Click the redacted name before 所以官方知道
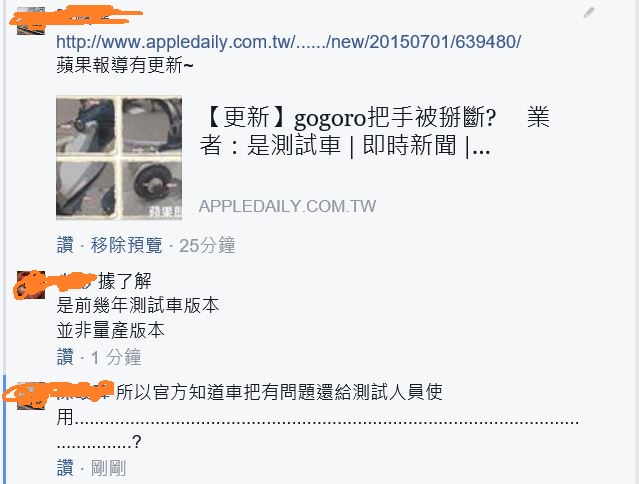Screen dimensions: 639x484 pyautogui.click(x=84, y=392)
